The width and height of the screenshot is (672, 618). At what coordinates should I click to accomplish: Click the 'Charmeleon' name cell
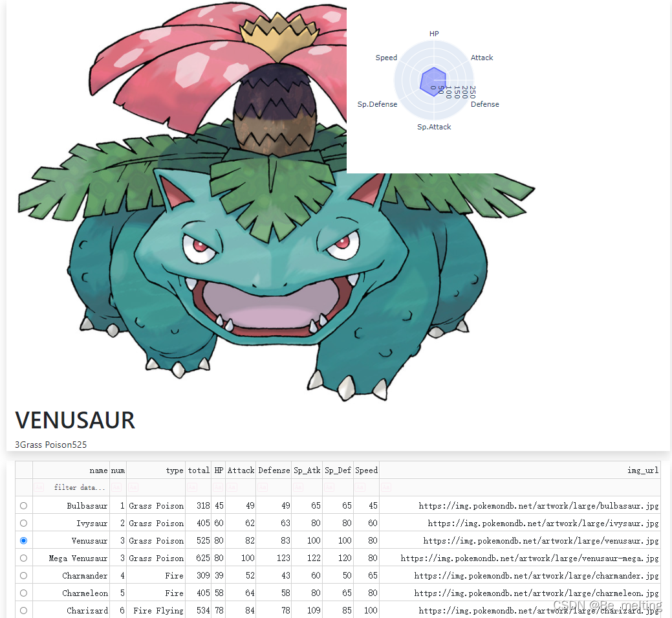tap(71, 593)
